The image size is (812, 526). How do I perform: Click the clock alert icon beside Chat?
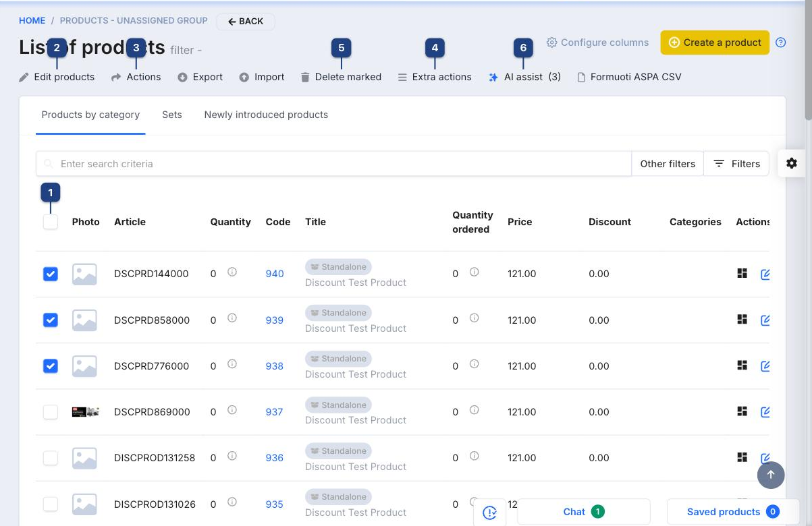(x=490, y=513)
